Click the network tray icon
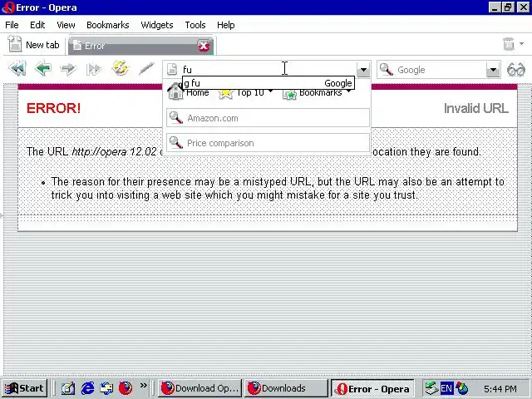Image resolution: width=532 pixels, height=399 pixels. 432,388
